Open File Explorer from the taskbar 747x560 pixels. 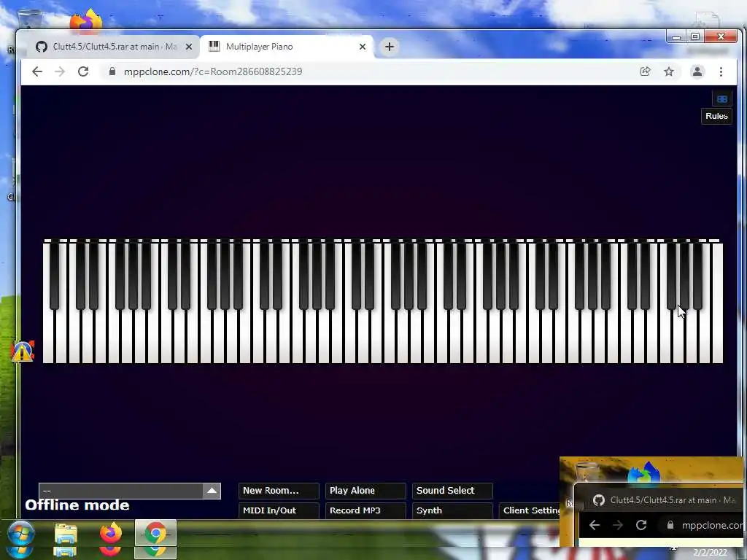pos(65,534)
